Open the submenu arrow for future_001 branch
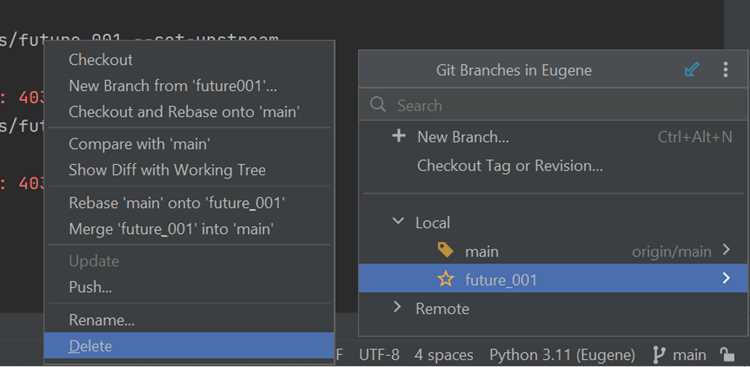This screenshot has height=367, width=750. [x=726, y=278]
